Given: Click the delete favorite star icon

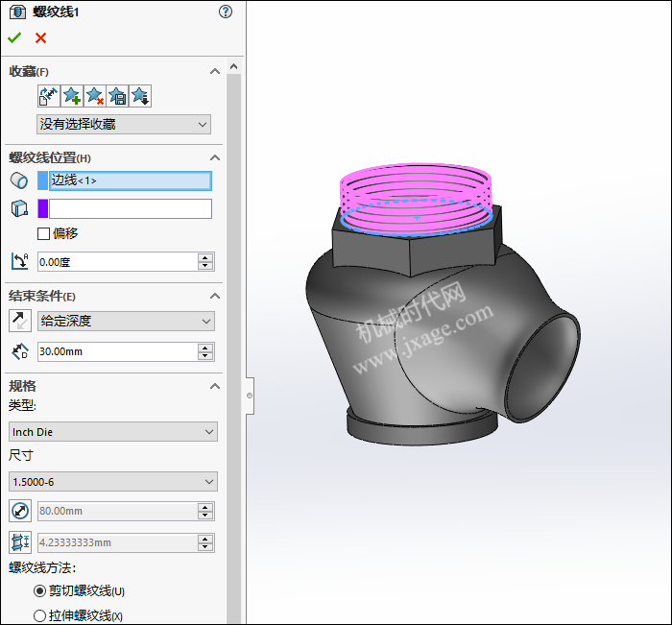Looking at the screenshot, I should point(95,96).
